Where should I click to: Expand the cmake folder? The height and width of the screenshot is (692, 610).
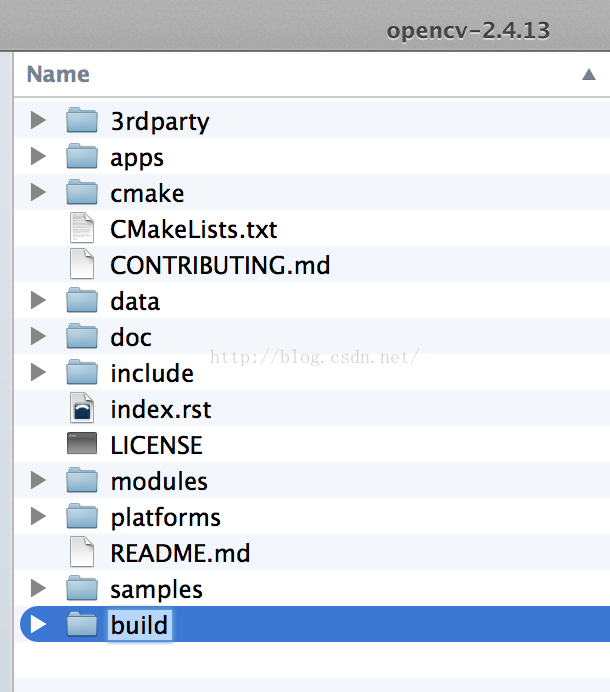[38, 192]
